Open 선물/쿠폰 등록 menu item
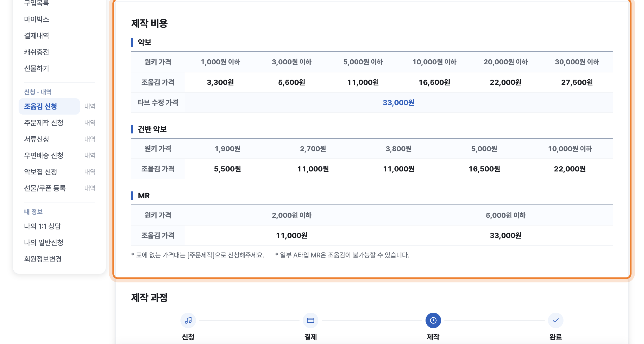 click(45, 188)
